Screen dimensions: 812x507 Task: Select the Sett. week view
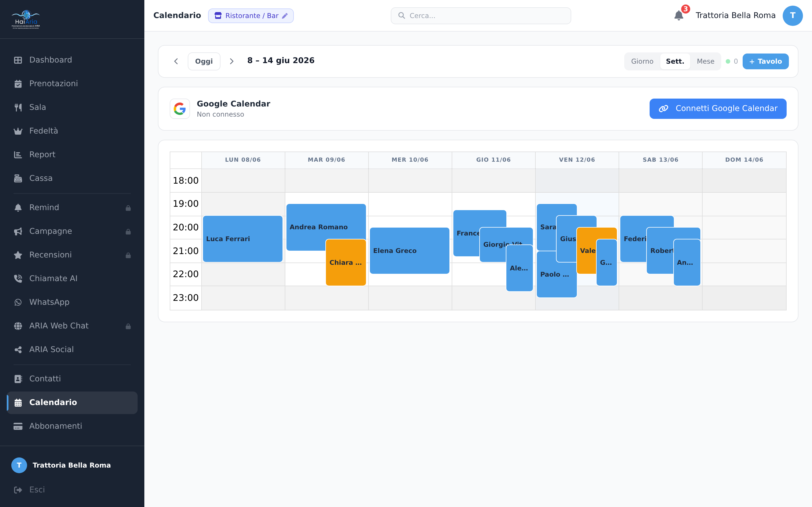coord(675,61)
